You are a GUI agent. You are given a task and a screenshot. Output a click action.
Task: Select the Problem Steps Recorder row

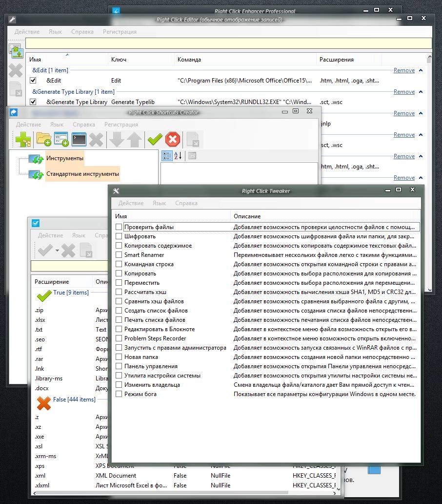[266, 338]
